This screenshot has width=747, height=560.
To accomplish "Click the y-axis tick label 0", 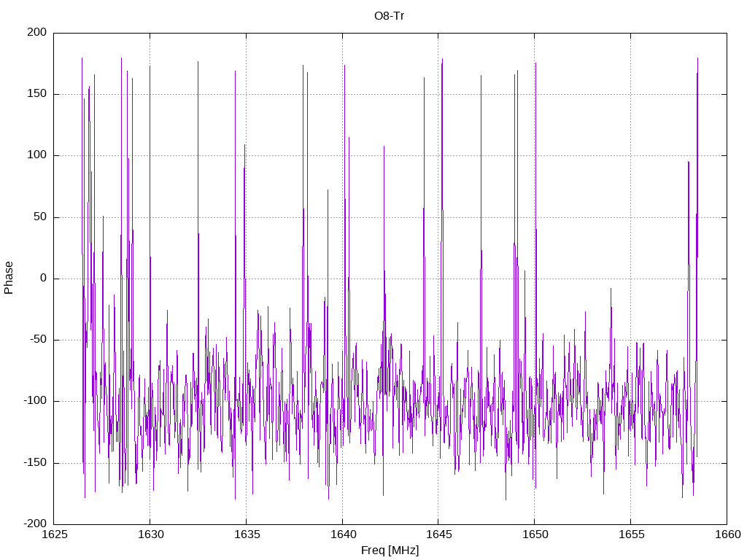I will pyautogui.click(x=44, y=278).
